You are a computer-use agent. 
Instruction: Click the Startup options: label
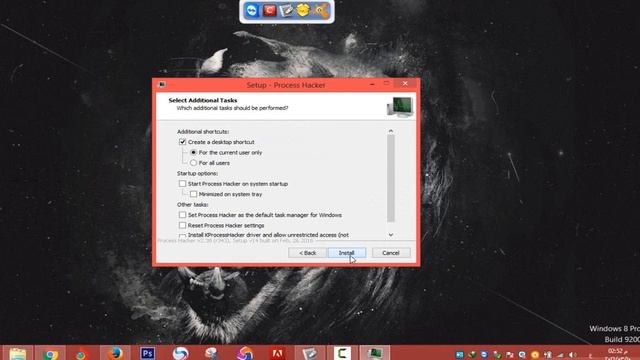[x=198, y=173]
